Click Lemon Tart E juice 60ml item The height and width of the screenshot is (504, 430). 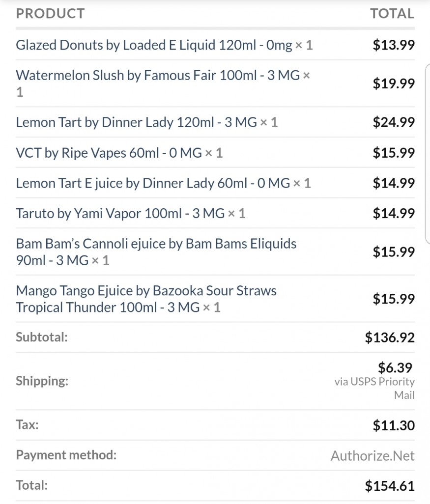[153, 183]
